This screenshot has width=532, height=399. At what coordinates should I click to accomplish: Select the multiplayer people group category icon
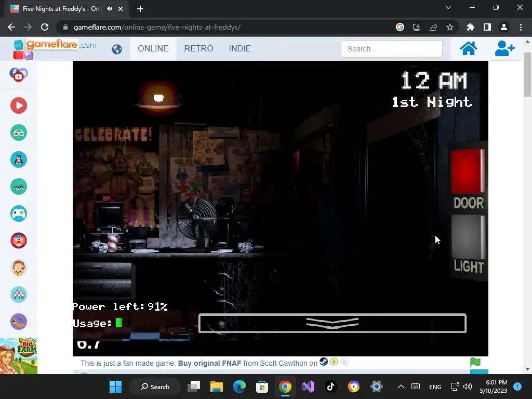(19, 295)
